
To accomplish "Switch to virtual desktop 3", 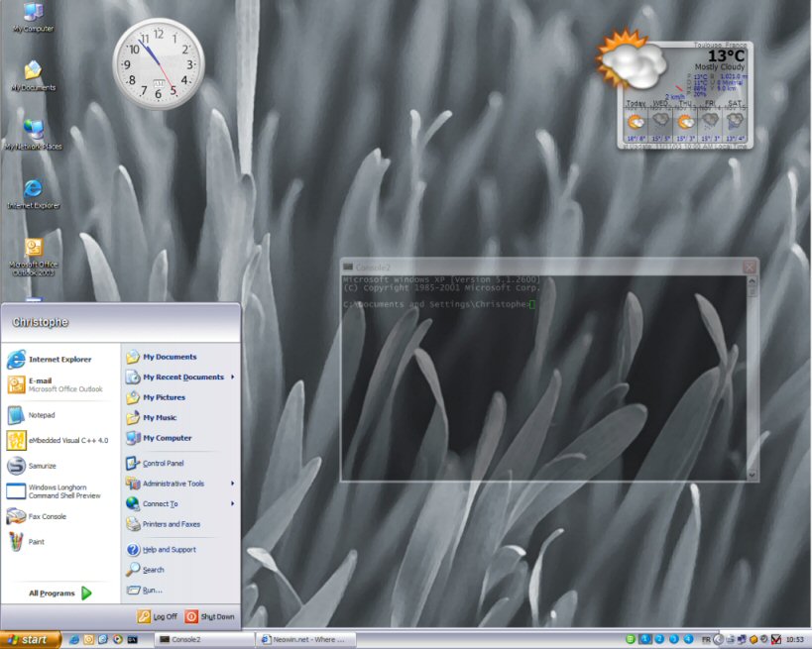I will click(x=674, y=639).
